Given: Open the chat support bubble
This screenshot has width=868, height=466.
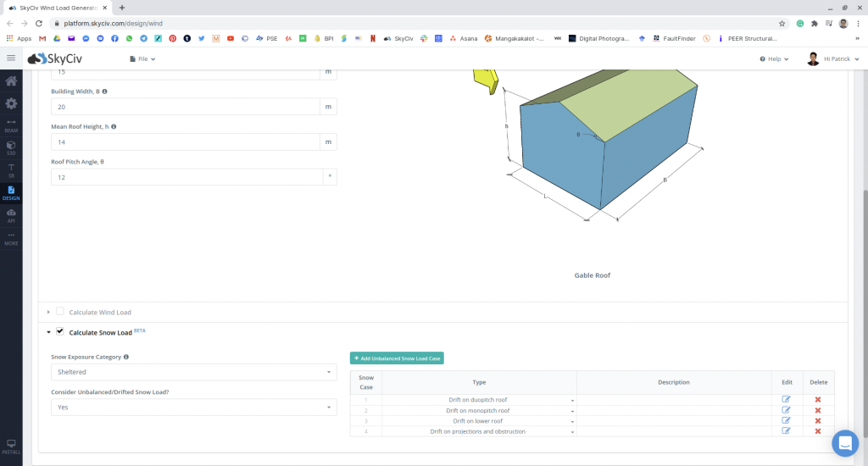Looking at the screenshot, I should (845, 443).
